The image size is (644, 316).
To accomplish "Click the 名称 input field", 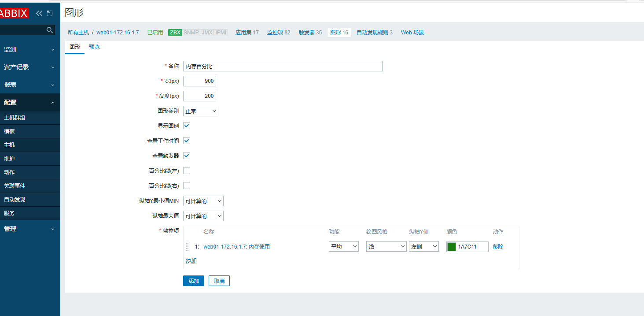I will click(x=283, y=66).
